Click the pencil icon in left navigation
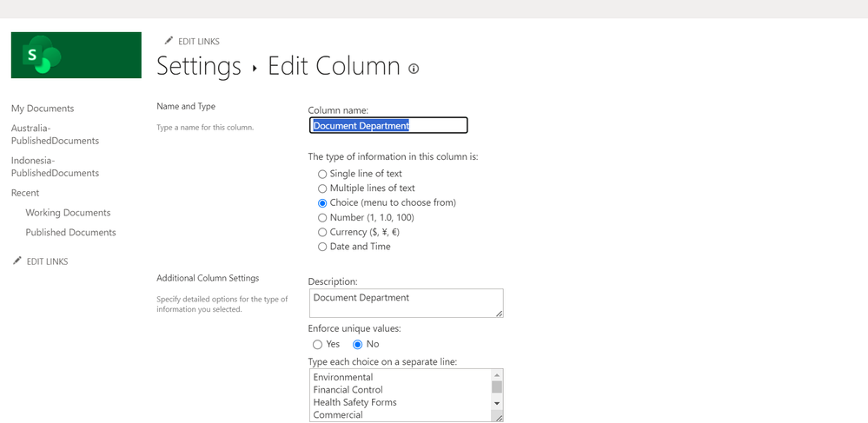Screen dimensions: 868x423 [17, 261]
